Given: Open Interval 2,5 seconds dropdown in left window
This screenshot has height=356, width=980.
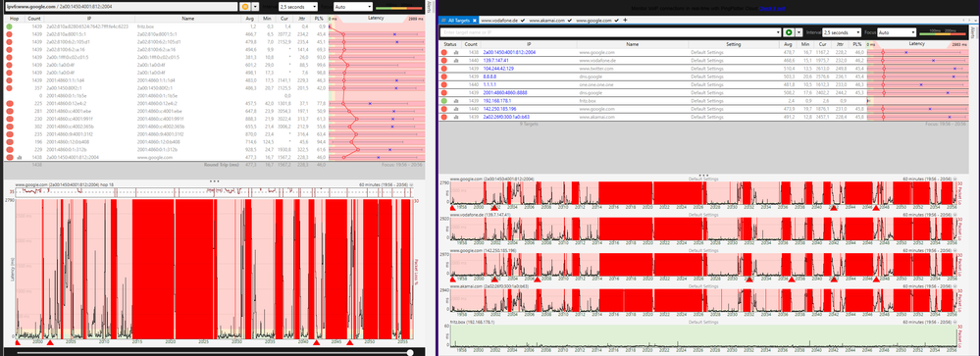Looking at the screenshot, I should (x=299, y=6).
